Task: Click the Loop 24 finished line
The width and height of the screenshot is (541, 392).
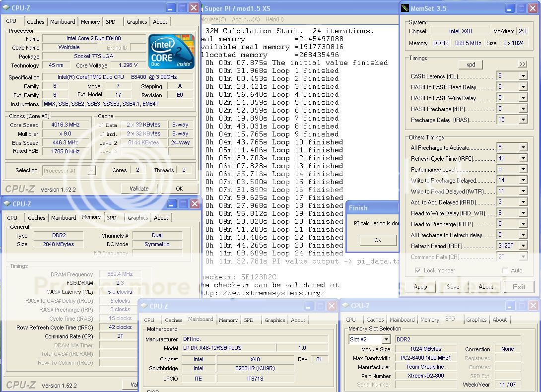Action: point(274,253)
